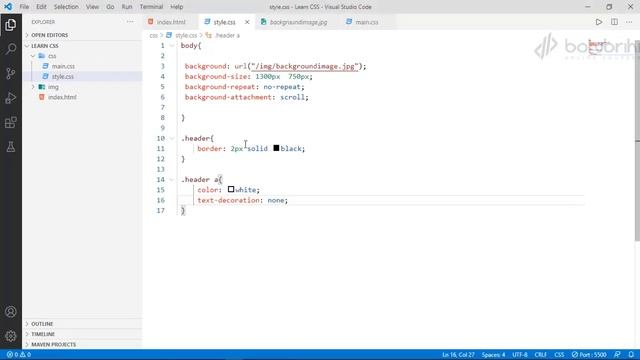The height and width of the screenshot is (360, 640).
Task: Open the Selection menu
Action: (66, 7)
